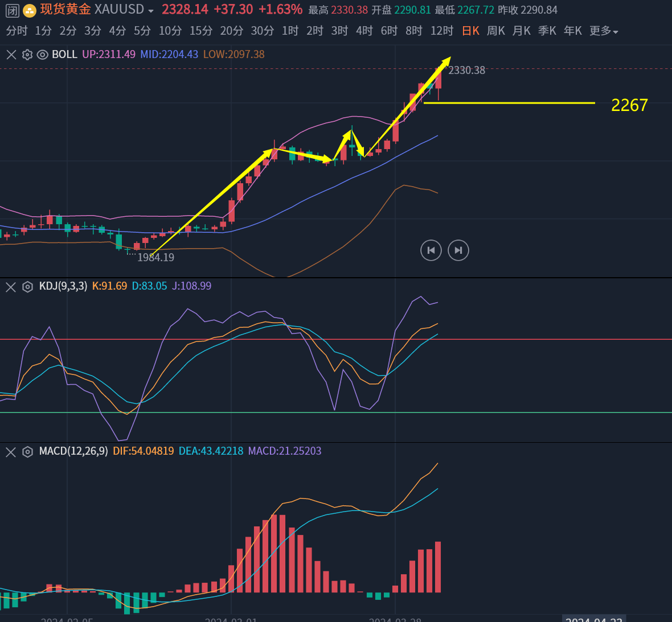The height and width of the screenshot is (622, 672).
Task: Open MACD settings hexagon icon
Action: coord(27,452)
